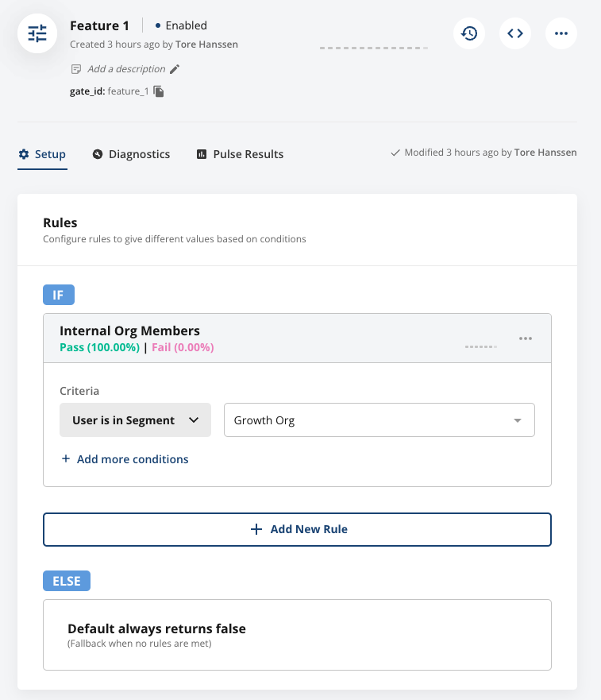The height and width of the screenshot is (700, 601).
Task: Open the Diagnostics tab
Action: [131, 154]
